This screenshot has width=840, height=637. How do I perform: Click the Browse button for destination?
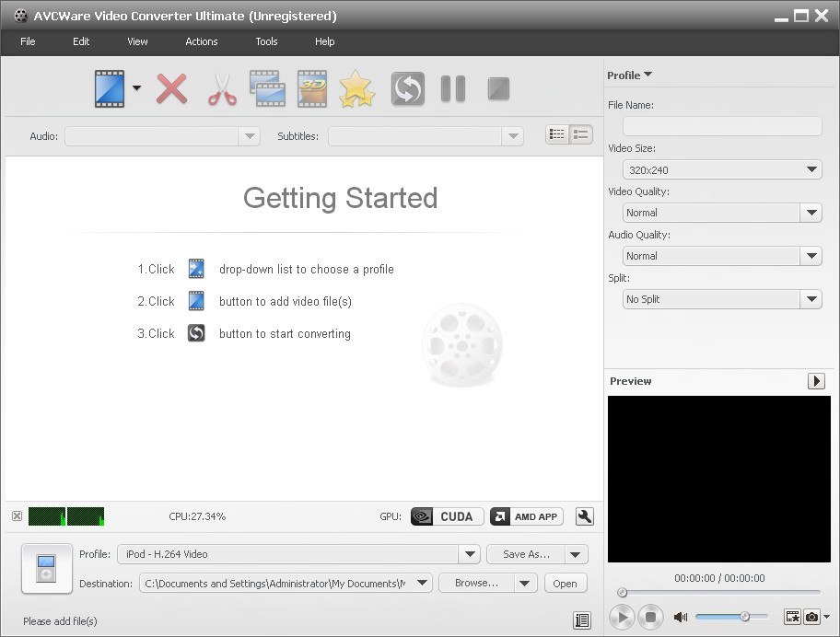pyautogui.click(x=475, y=583)
